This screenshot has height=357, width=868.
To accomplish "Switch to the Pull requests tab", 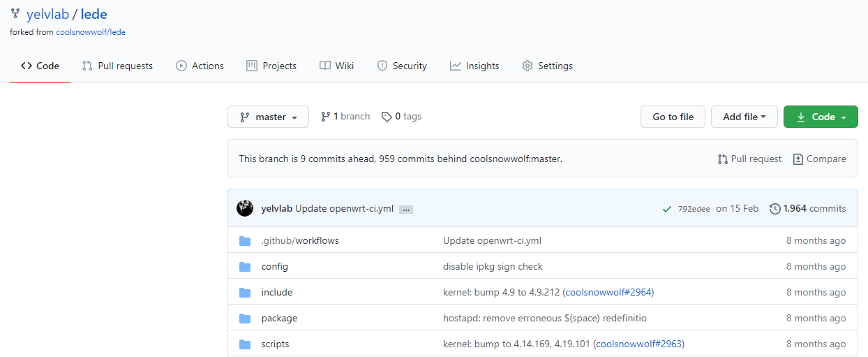I will tap(117, 66).
